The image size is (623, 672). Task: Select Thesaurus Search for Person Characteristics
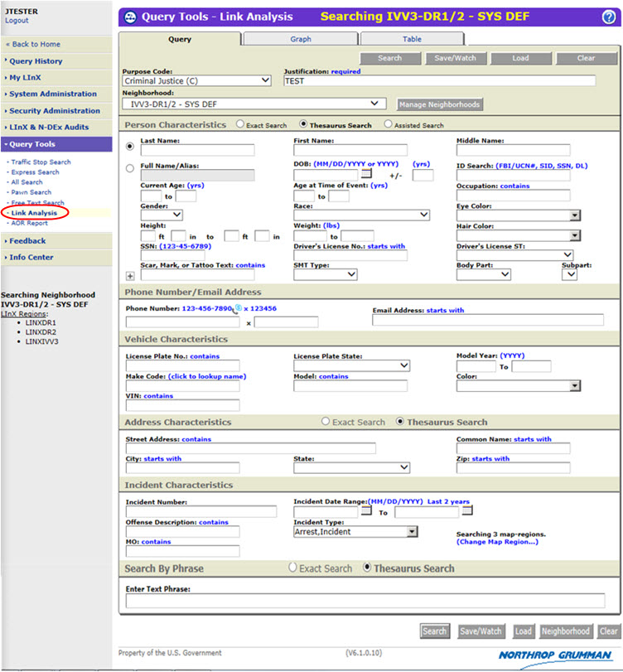pos(303,123)
